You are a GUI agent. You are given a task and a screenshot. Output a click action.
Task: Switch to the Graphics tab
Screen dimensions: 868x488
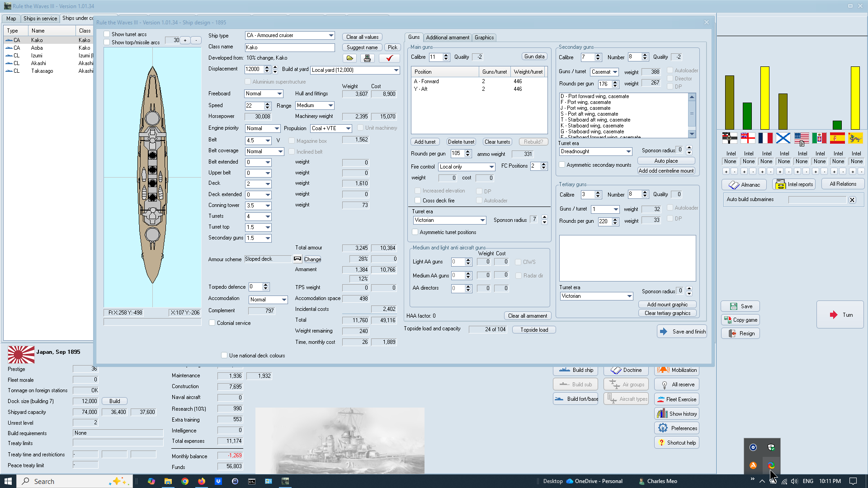tap(484, 38)
